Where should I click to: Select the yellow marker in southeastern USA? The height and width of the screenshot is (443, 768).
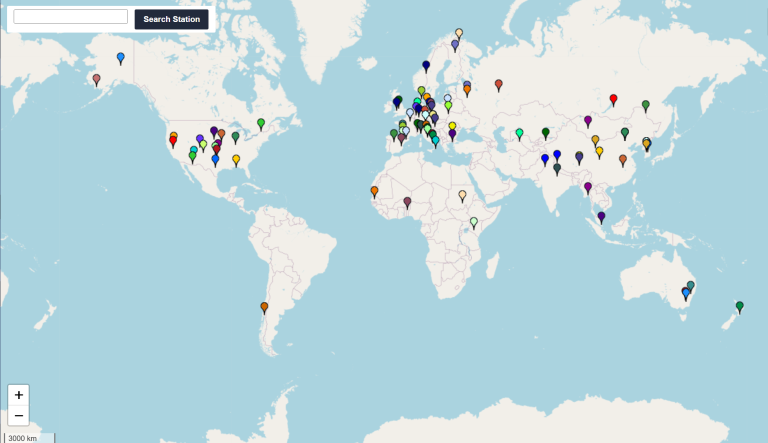tap(236, 160)
